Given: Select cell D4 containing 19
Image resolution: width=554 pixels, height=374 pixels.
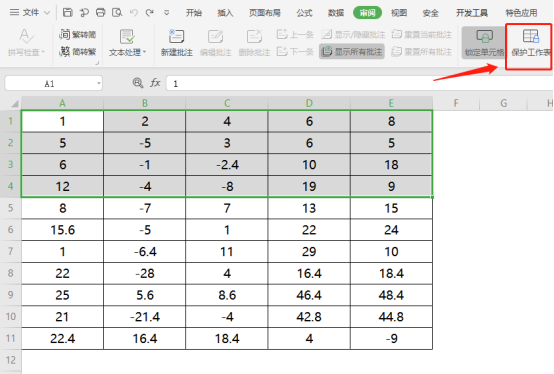Looking at the screenshot, I should (x=309, y=186).
